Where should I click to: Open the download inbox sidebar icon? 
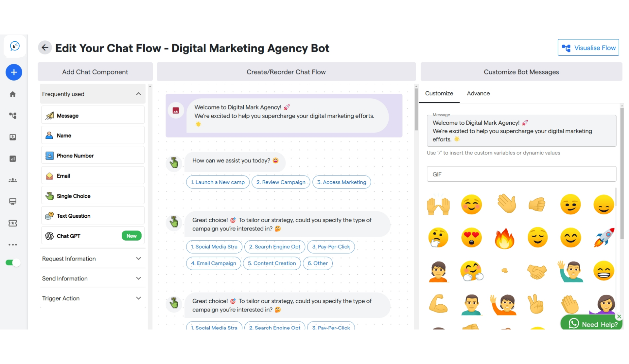[13, 137]
